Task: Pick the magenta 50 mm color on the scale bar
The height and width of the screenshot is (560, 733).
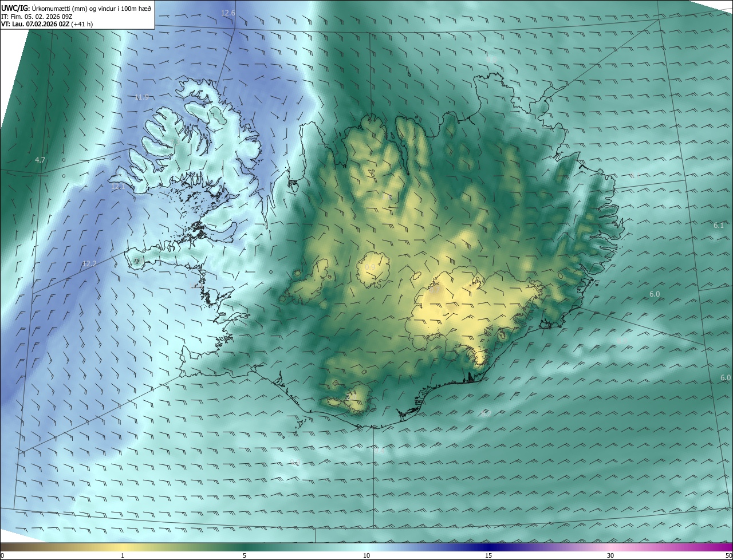Action: point(729,547)
